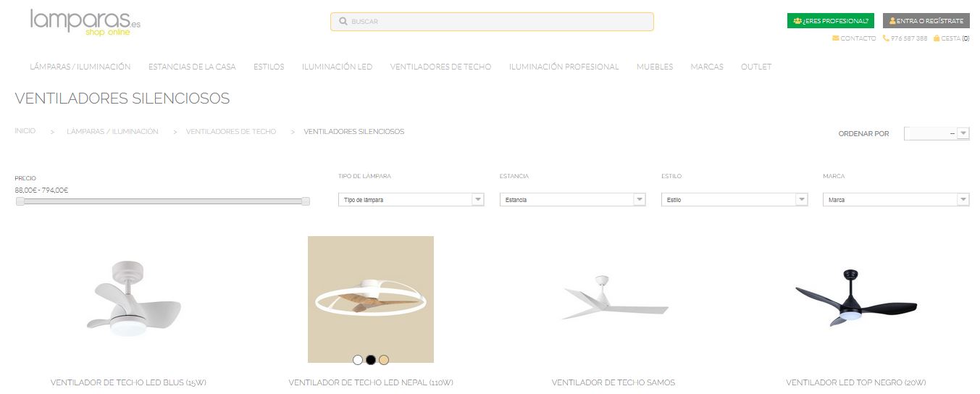
Task: Click Entra o Regístrate button
Action: point(926,21)
